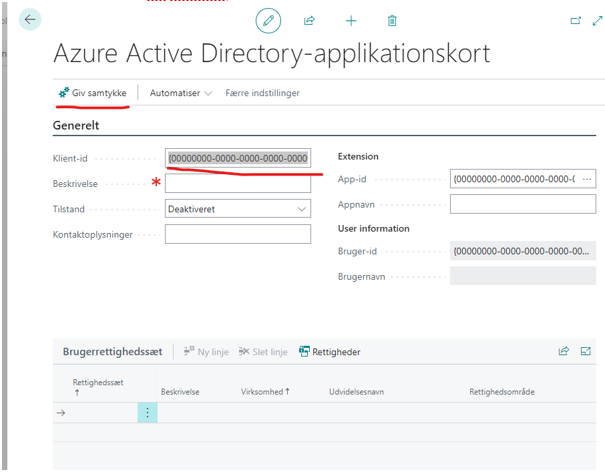Sort by Virksomhed column
This screenshot has height=475, width=605.
point(265,392)
